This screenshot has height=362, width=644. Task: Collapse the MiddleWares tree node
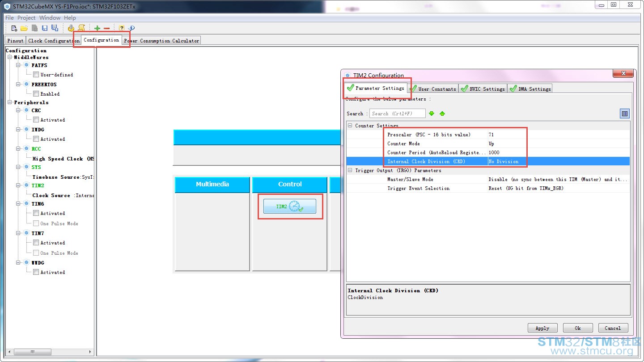pyautogui.click(x=10, y=57)
